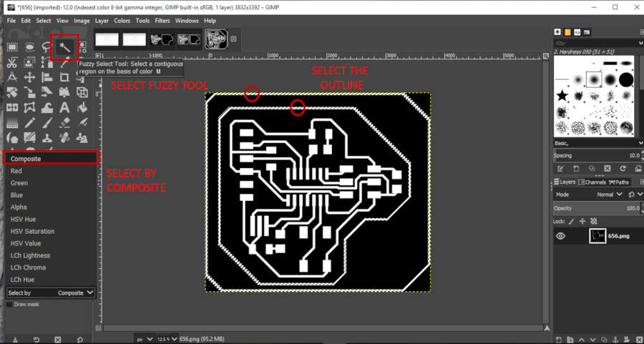The height and width of the screenshot is (344, 644).
Task: Open the Filters menu
Action: (162, 21)
